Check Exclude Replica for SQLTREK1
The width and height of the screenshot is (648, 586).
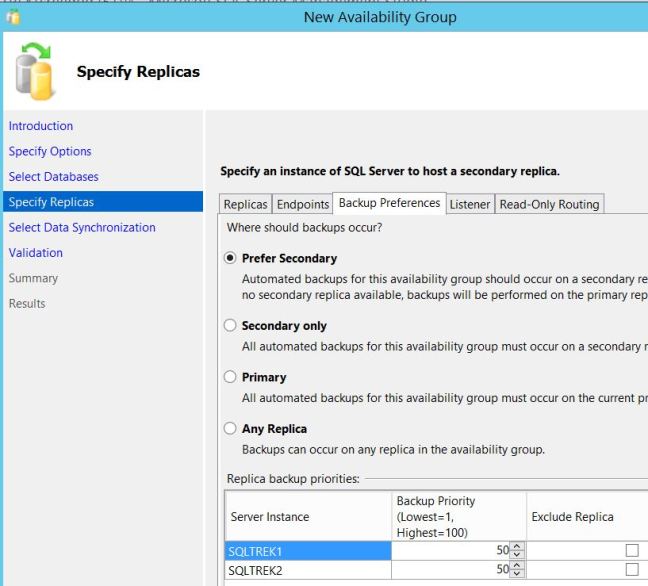631,551
